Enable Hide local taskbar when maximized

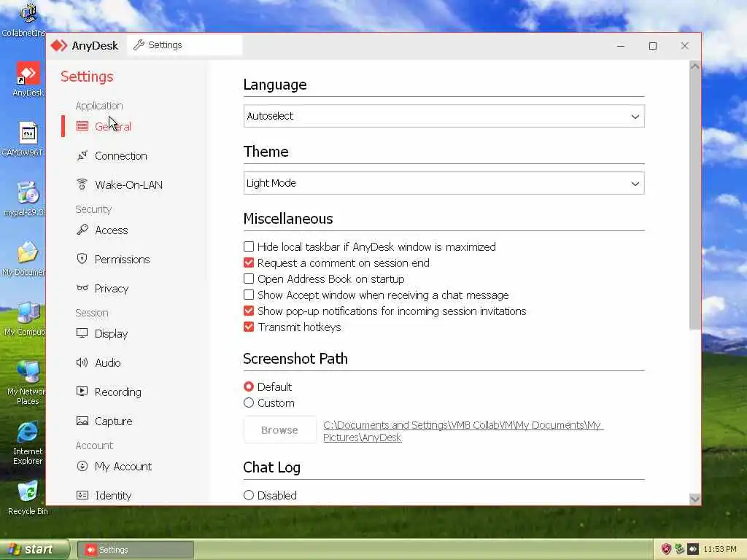pyautogui.click(x=249, y=246)
